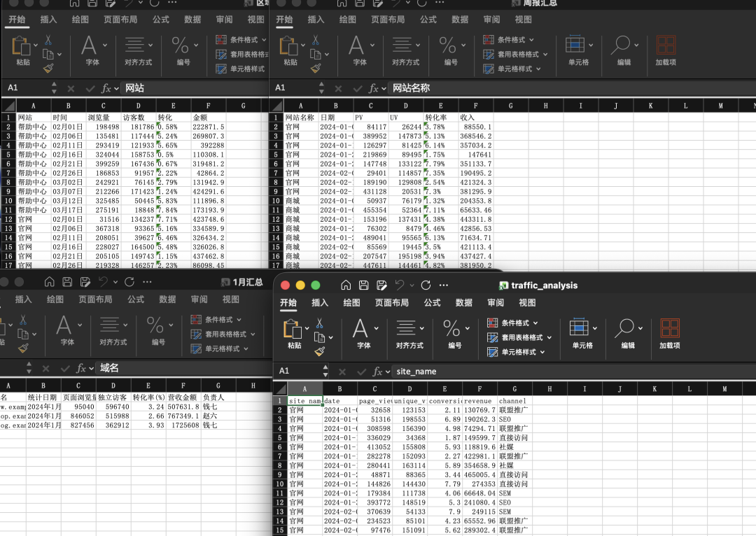Open 加载项 add-ins in traffic_analysis window
The height and width of the screenshot is (536, 756).
click(x=669, y=334)
